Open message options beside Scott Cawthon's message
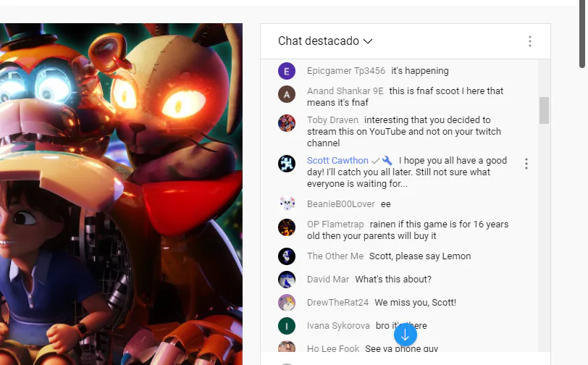Image resolution: width=588 pixels, height=365 pixels. coord(526,164)
